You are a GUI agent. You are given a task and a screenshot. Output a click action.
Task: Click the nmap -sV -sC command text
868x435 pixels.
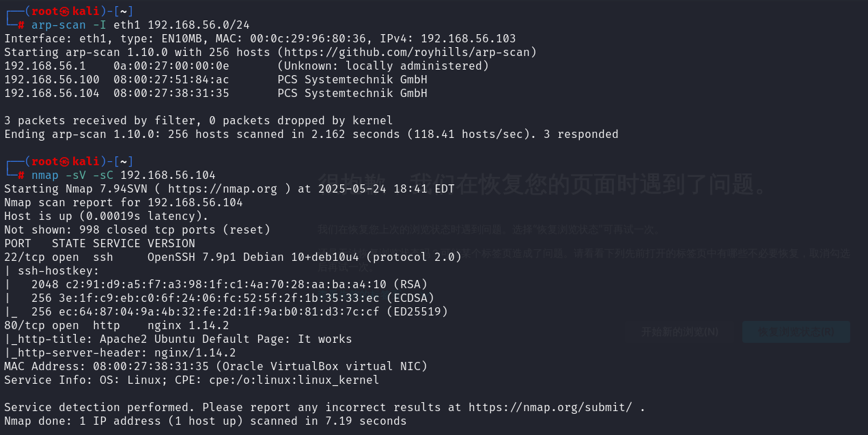[x=124, y=175]
